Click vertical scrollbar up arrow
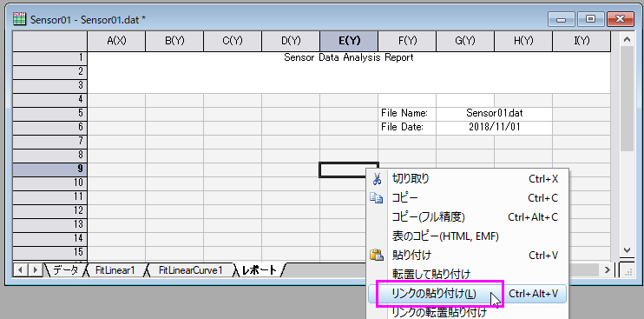The height and width of the screenshot is (319, 644). coord(627,40)
